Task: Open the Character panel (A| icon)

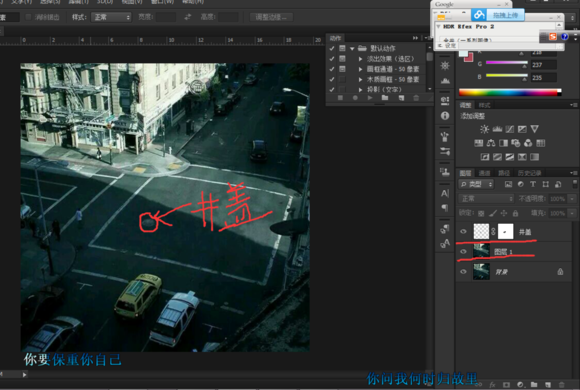Action: pyautogui.click(x=445, y=193)
